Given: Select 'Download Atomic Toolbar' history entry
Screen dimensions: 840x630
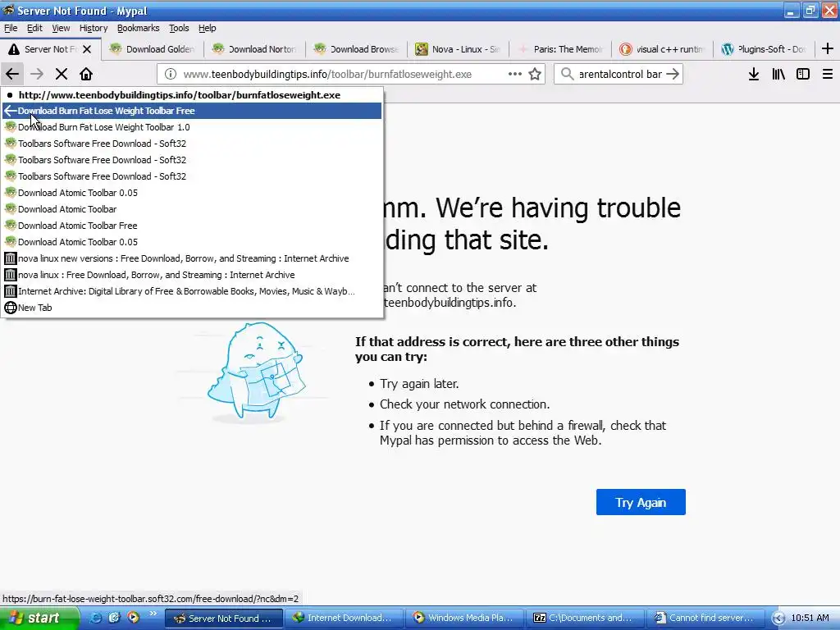Looking at the screenshot, I should (192, 209).
